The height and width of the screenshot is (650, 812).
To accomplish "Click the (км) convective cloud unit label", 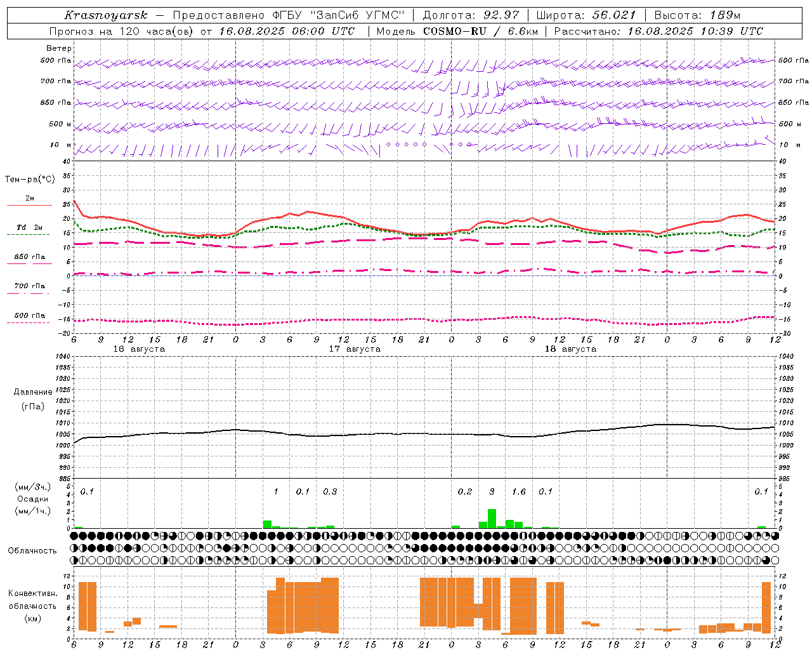I will point(32,619).
